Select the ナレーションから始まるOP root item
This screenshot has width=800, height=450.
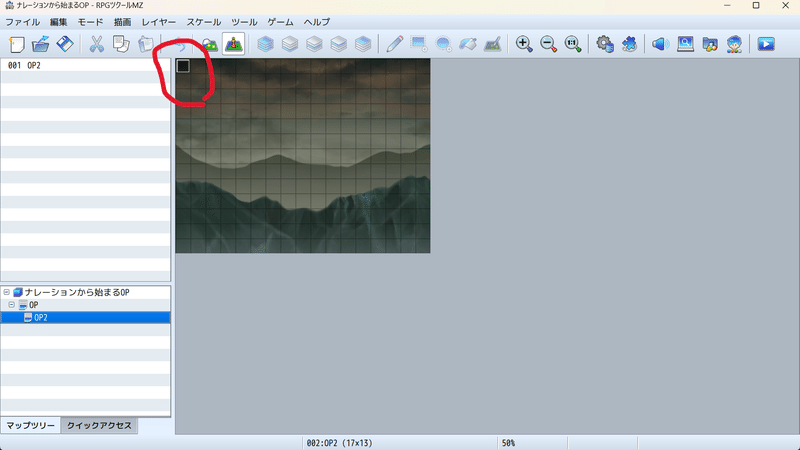(x=77, y=292)
